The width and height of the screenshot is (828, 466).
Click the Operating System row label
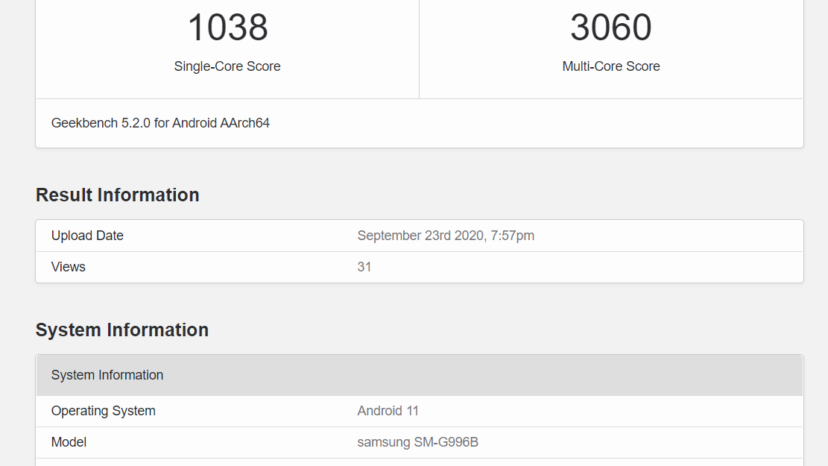click(x=103, y=411)
